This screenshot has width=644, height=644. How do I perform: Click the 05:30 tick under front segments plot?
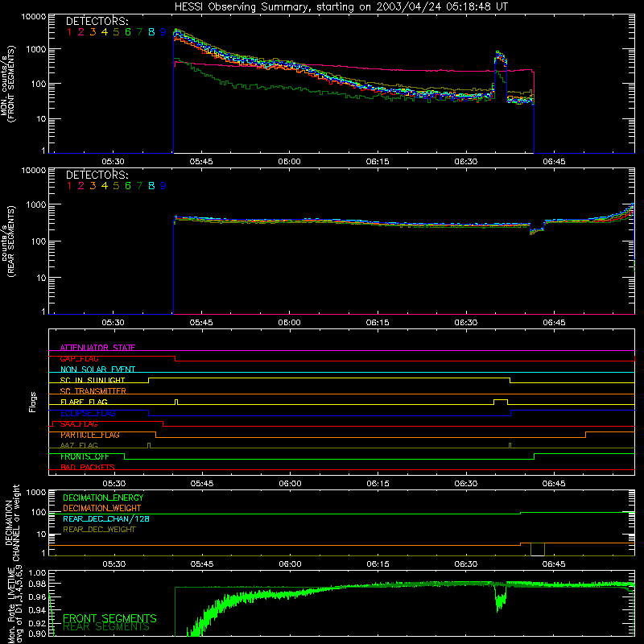[x=113, y=162]
